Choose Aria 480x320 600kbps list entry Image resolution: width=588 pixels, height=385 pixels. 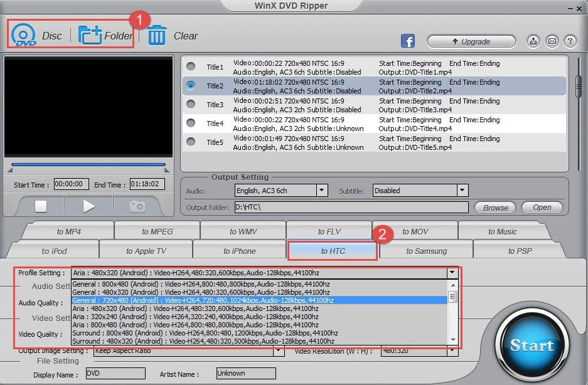tap(259, 309)
